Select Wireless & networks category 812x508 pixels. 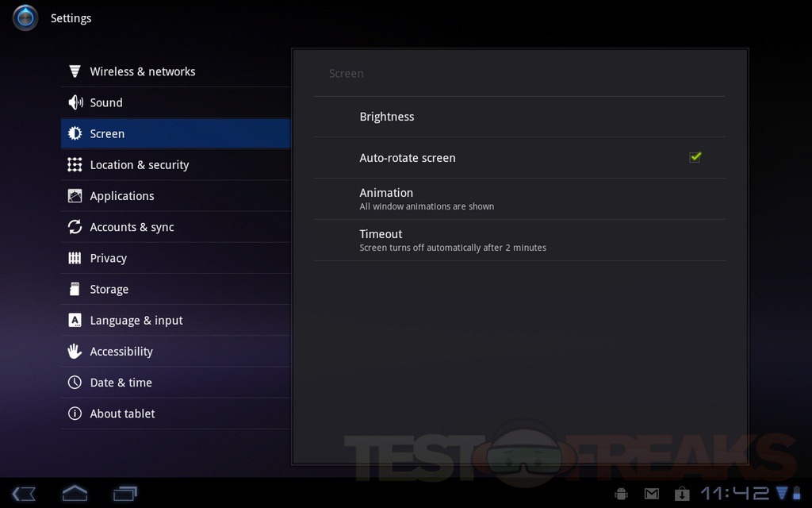(x=143, y=71)
